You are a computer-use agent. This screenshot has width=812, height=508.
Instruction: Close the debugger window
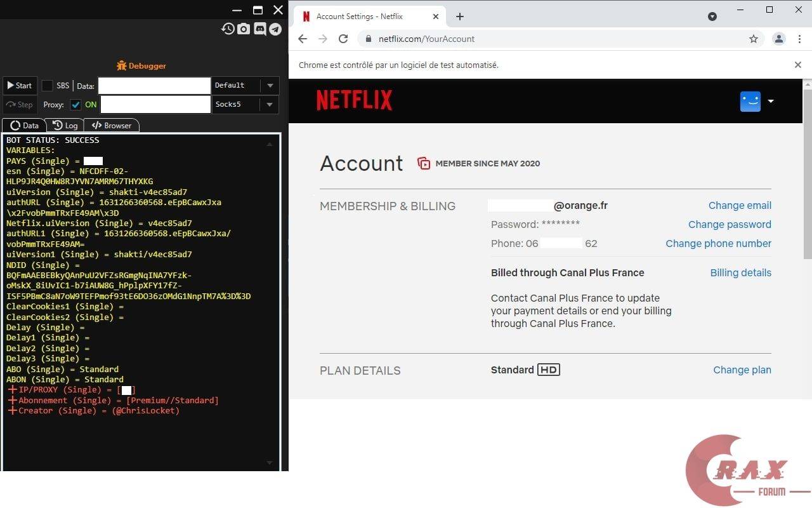(278, 10)
